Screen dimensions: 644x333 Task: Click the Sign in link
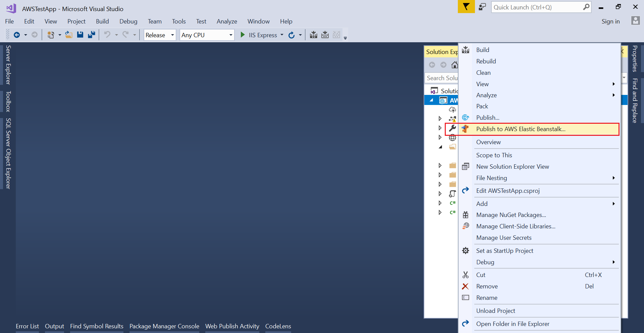pos(610,21)
